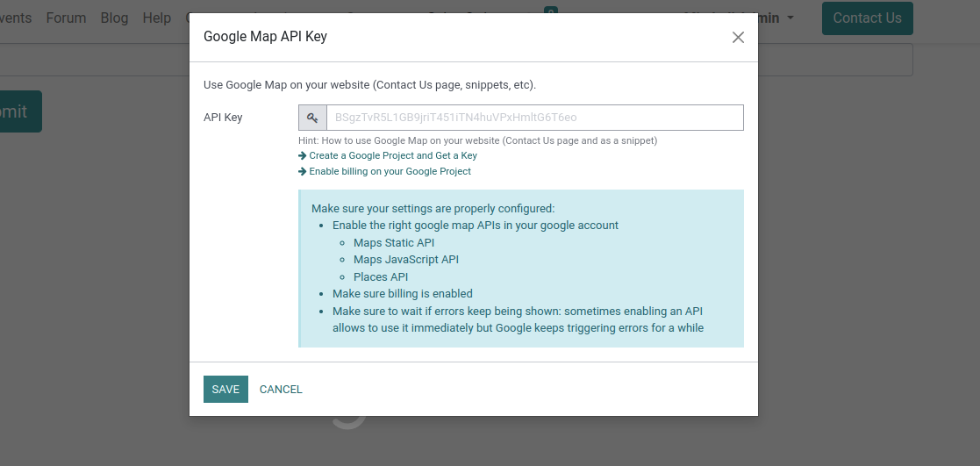The height and width of the screenshot is (466, 980).
Task: Click the 'API Key' field label
Action: coord(223,118)
